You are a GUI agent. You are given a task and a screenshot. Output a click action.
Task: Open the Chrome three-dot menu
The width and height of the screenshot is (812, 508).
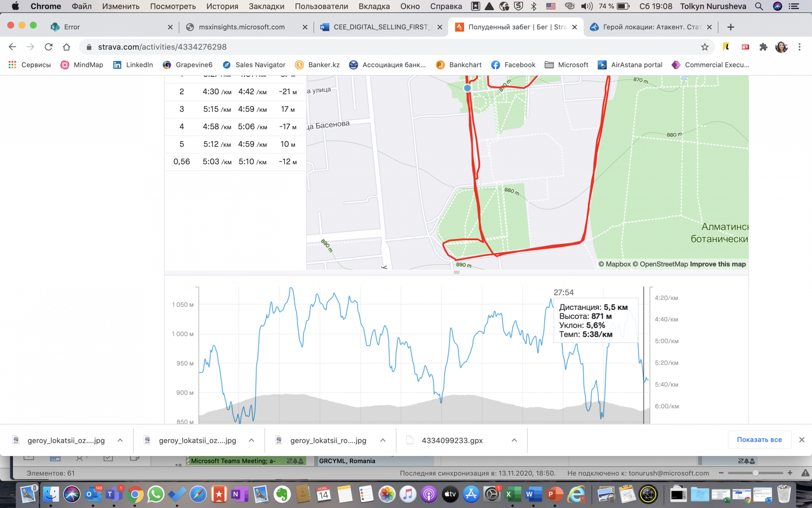pyautogui.click(x=799, y=47)
